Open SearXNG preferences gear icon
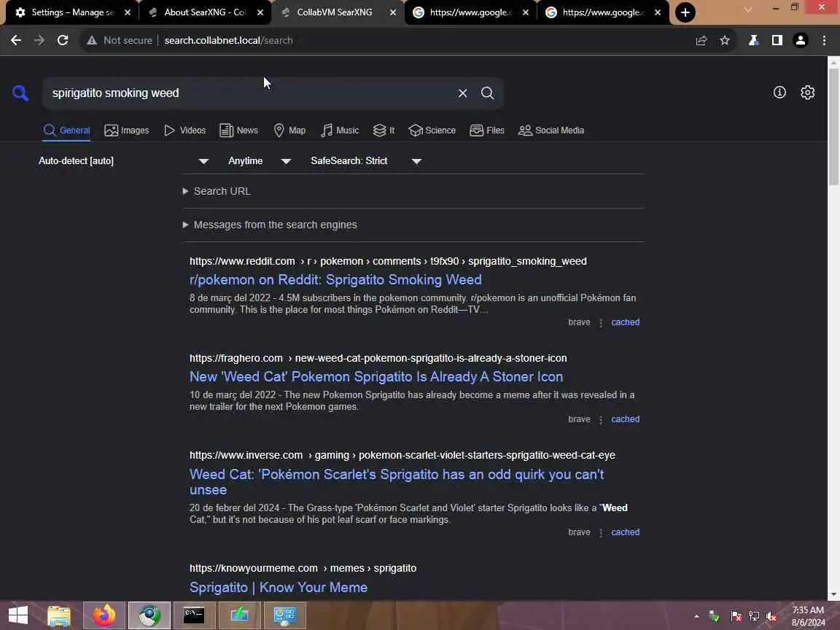The width and height of the screenshot is (840, 630). click(807, 93)
